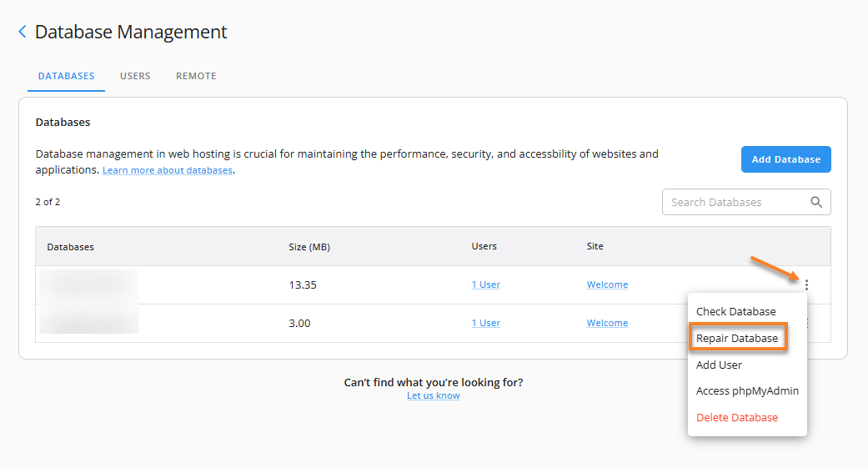Open 1 User link for 13.35 MB database

(x=485, y=284)
